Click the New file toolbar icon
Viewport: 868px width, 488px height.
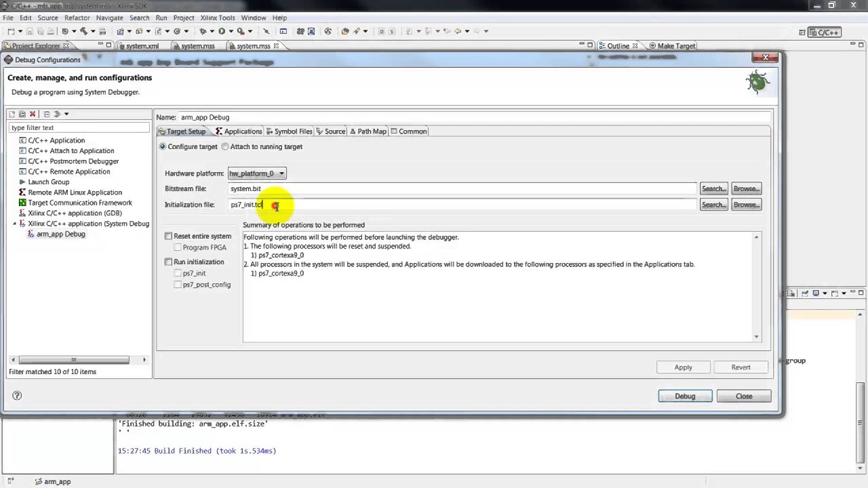click(11, 31)
